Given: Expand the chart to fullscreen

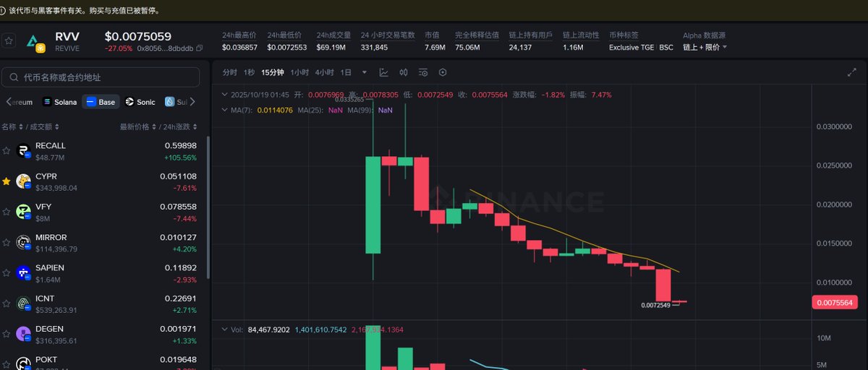Looking at the screenshot, I should point(851,72).
